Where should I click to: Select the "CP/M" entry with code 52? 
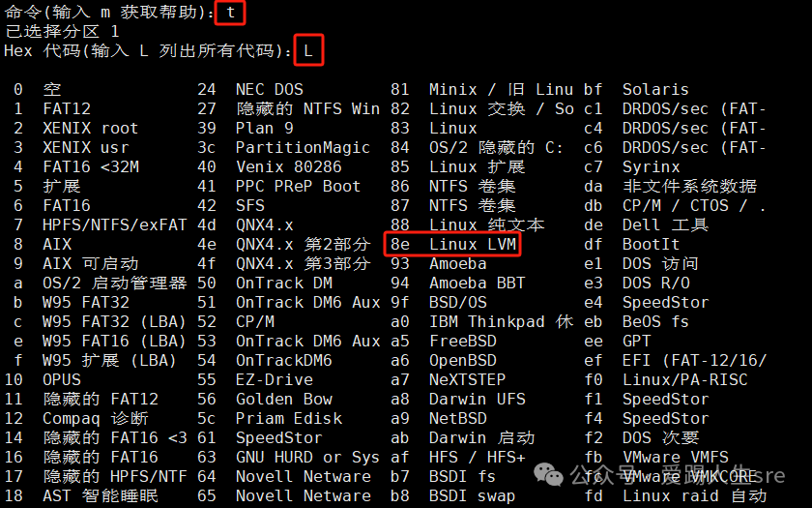(255, 322)
